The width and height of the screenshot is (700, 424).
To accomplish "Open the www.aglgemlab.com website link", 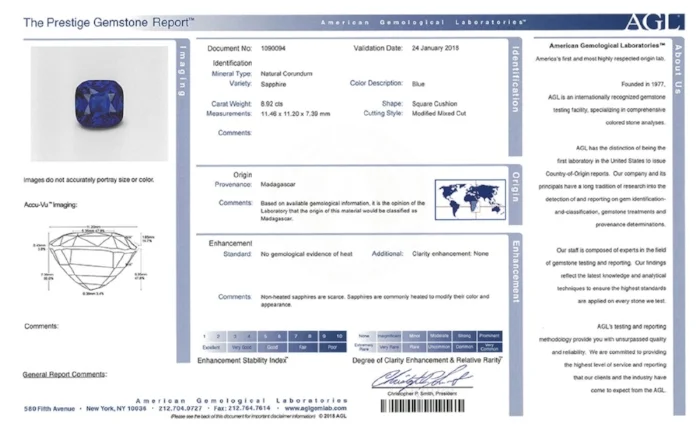I will (316, 408).
